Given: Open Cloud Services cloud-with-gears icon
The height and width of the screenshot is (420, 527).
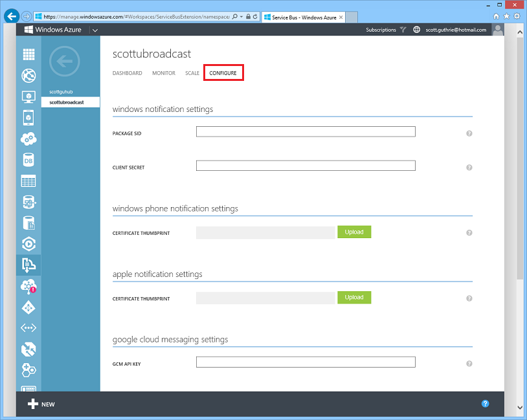Looking at the screenshot, I should 28,138.
